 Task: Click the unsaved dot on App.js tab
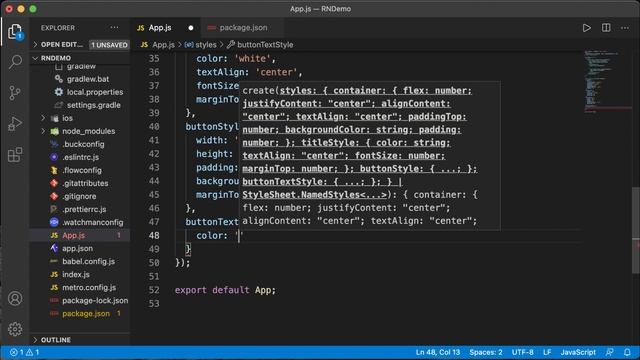tap(191, 28)
